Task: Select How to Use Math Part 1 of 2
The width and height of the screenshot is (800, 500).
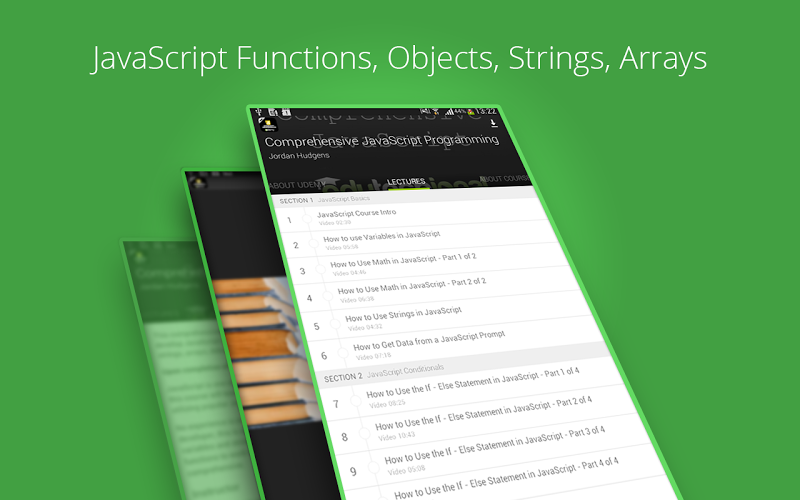Action: click(x=431, y=263)
